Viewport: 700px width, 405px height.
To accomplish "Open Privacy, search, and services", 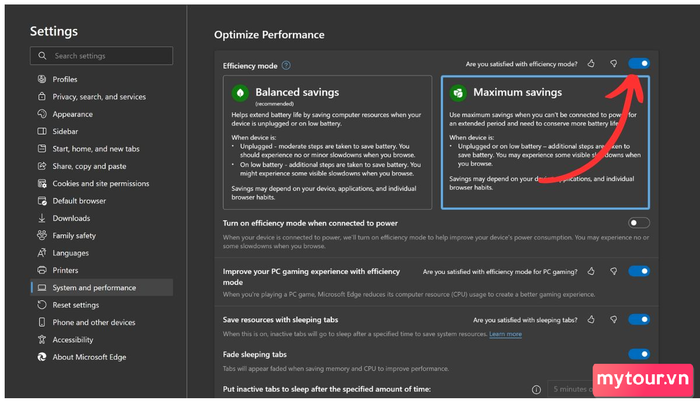I will [101, 96].
